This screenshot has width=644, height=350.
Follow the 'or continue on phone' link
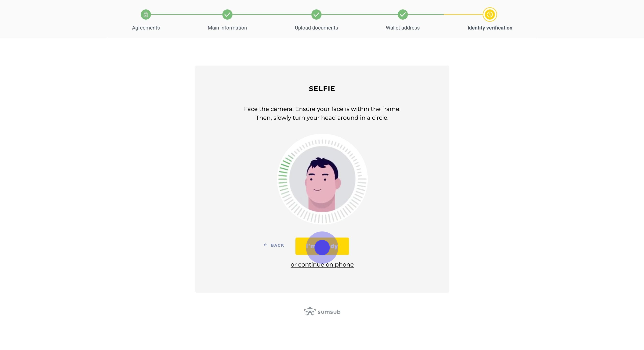[322, 265]
